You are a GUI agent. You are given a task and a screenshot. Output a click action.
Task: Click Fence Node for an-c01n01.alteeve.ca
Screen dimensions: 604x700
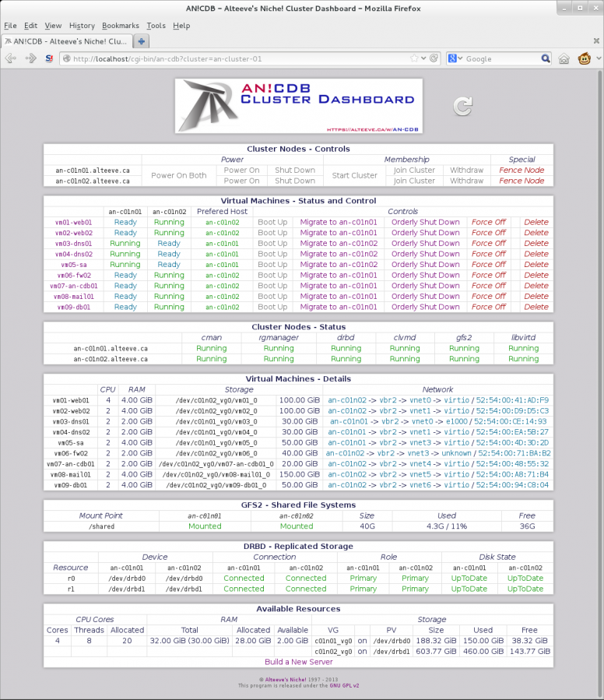tap(521, 170)
